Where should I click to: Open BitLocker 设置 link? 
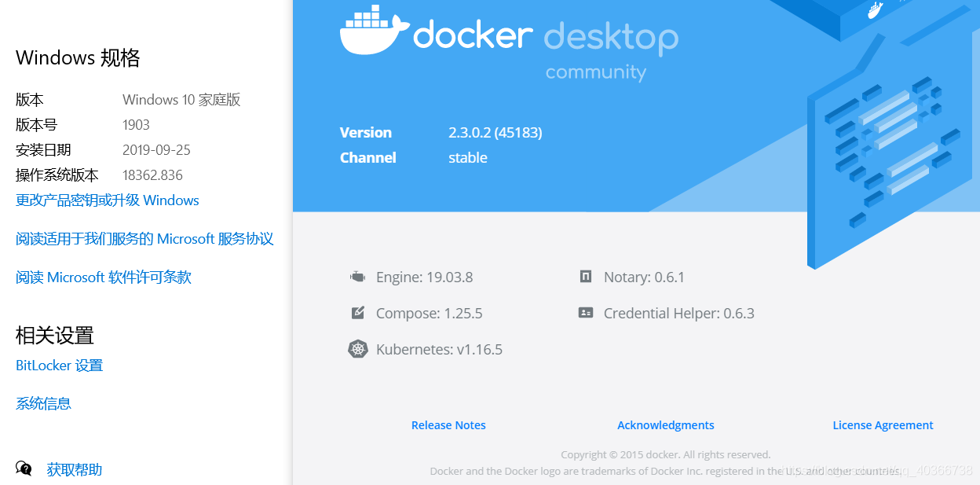point(59,366)
